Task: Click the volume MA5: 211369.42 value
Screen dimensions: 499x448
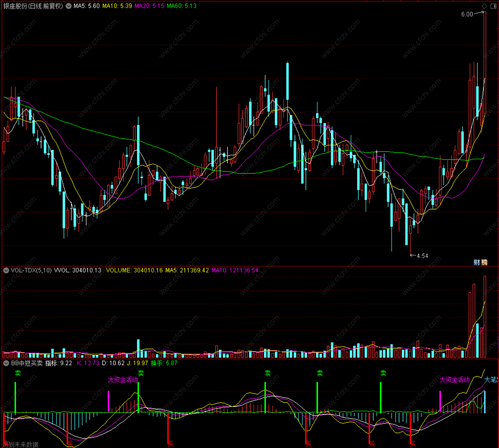Action: [x=187, y=270]
